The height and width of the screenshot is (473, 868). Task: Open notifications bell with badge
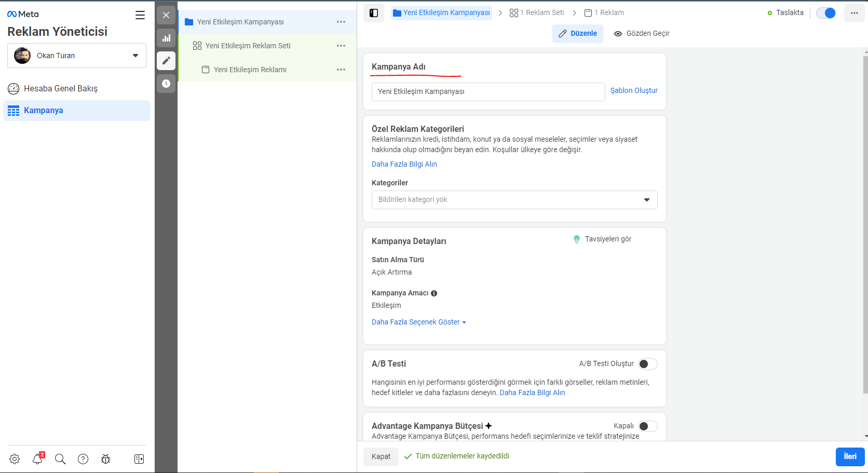(37, 458)
